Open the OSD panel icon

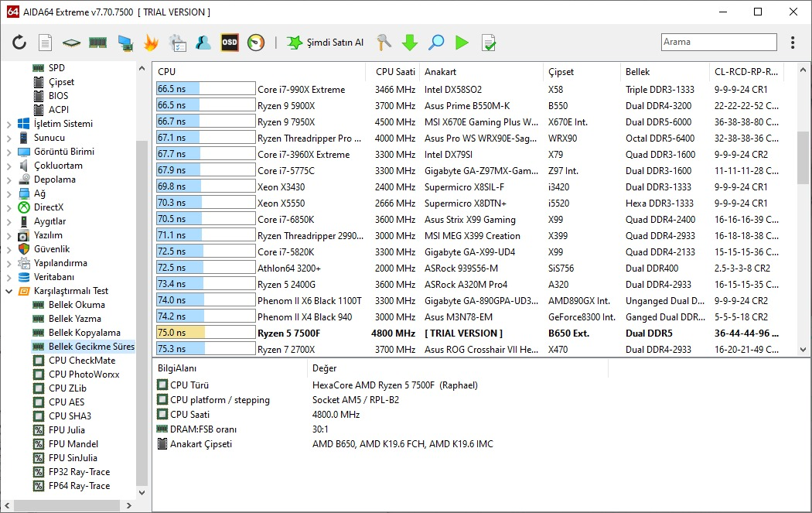tap(230, 43)
